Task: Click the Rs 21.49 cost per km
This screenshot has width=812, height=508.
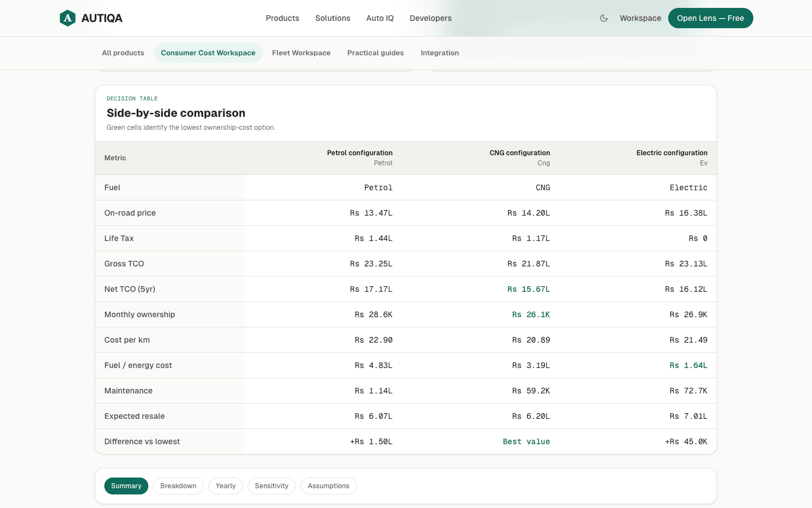Action: coord(688,340)
